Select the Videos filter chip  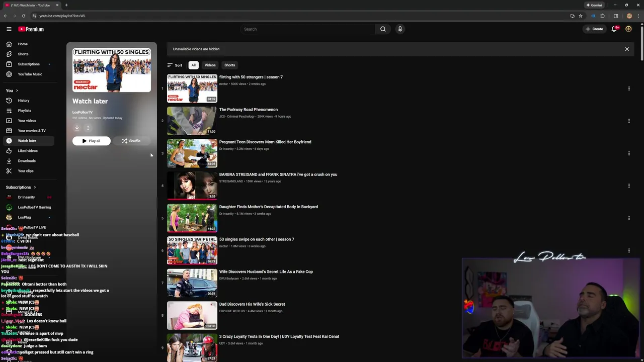210,65
